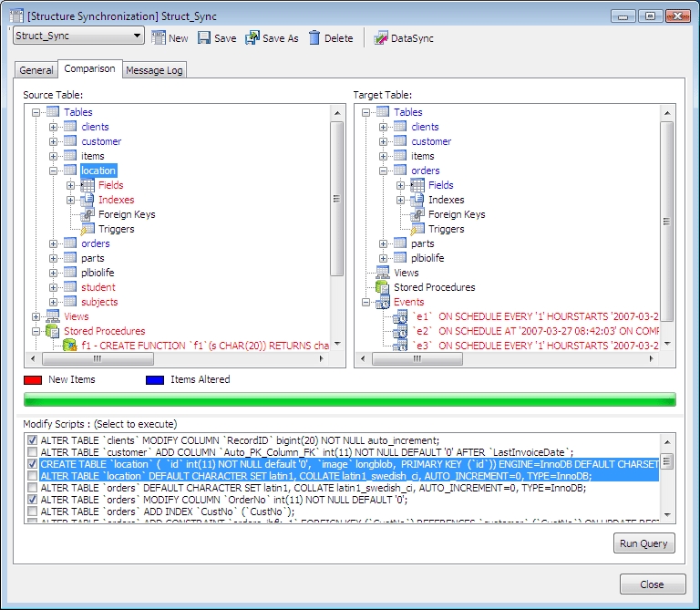Image resolution: width=700 pixels, height=610 pixels.
Task: Click the source tree horizontal scrollbar
Action: coord(177,358)
